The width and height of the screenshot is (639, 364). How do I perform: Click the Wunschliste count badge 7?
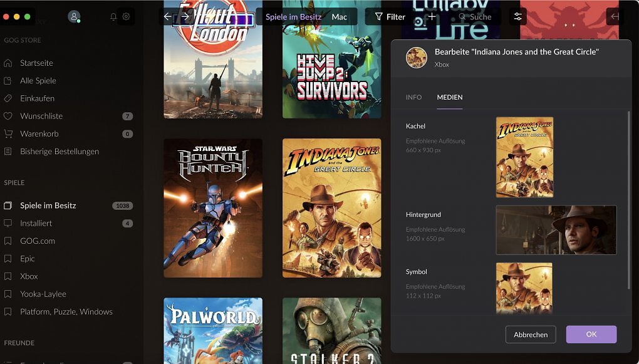tap(128, 116)
